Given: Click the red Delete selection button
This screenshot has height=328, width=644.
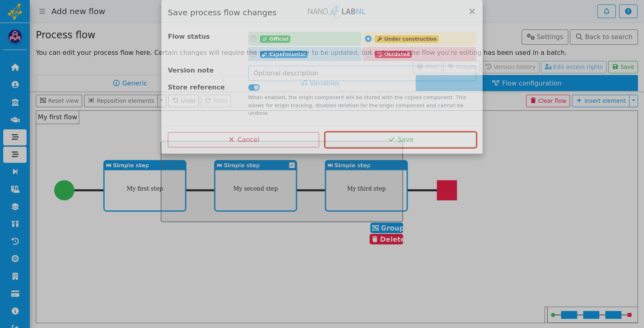Looking at the screenshot, I should click(386, 239).
